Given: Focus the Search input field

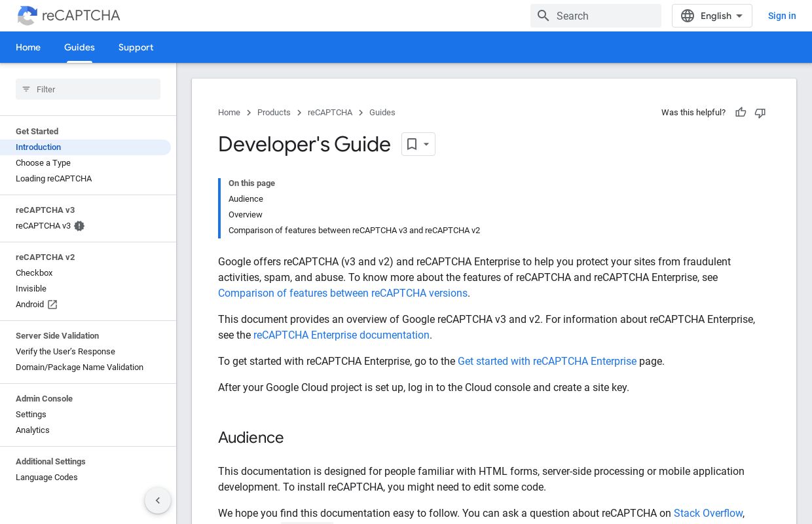Looking at the screenshot, I should pos(596,16).
